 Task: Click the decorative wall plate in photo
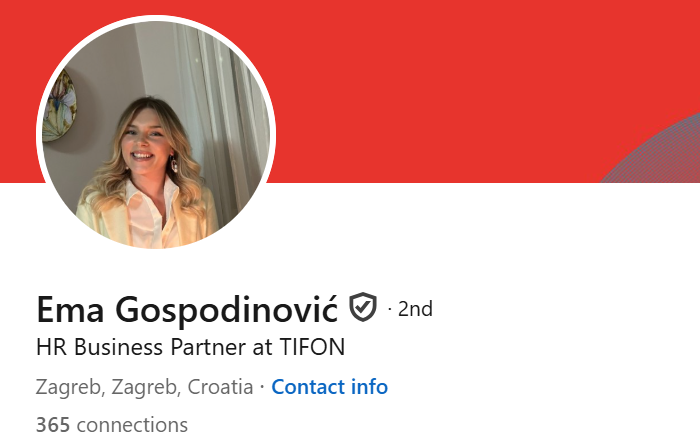[60, 106]
